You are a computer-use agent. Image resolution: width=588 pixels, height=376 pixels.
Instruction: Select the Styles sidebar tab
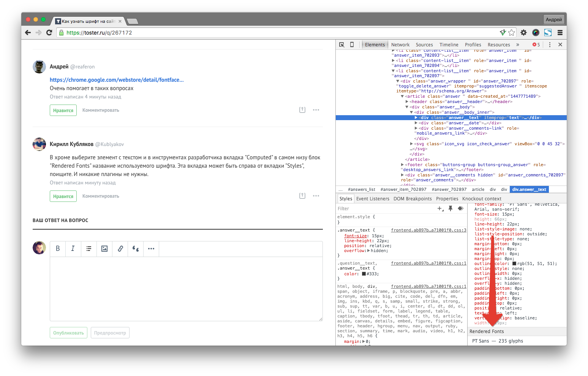tap(346, 198)
